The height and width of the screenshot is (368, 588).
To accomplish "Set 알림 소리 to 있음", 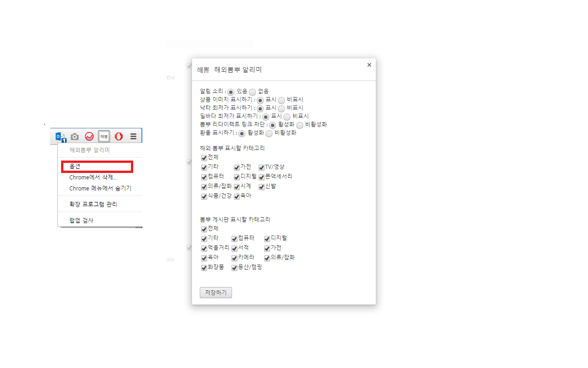I will [x=231, y=92].
